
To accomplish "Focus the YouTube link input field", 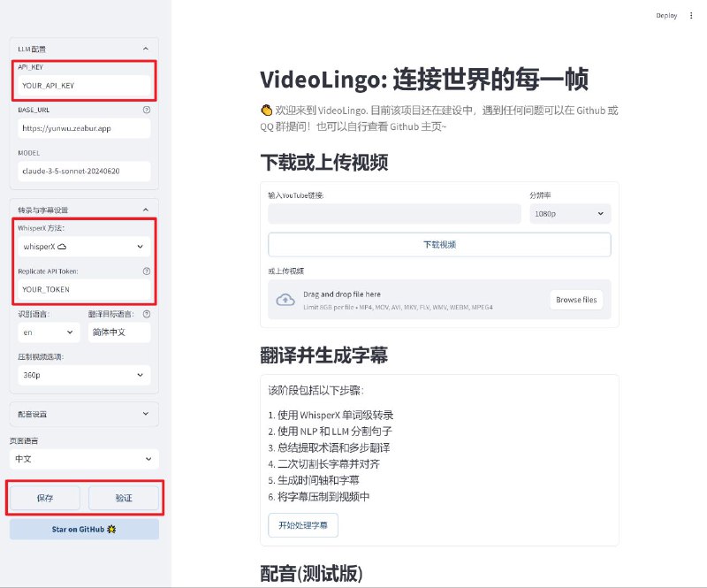I will point(394,213).
